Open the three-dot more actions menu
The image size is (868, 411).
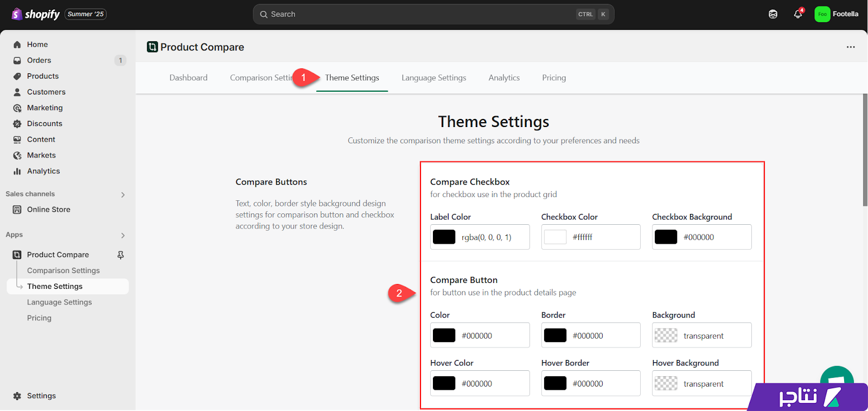pyautogui.click(x=851, y=47)
